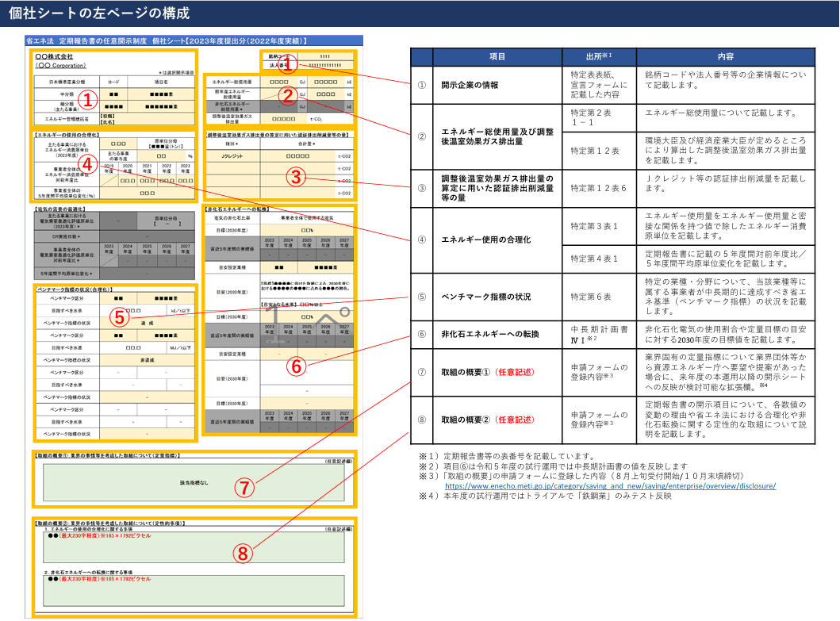Select the table row label 開示企業の情報
Image resolution: width=840 pixels, height=621 pixels.
pyautogui.click(x=470, y=85)
